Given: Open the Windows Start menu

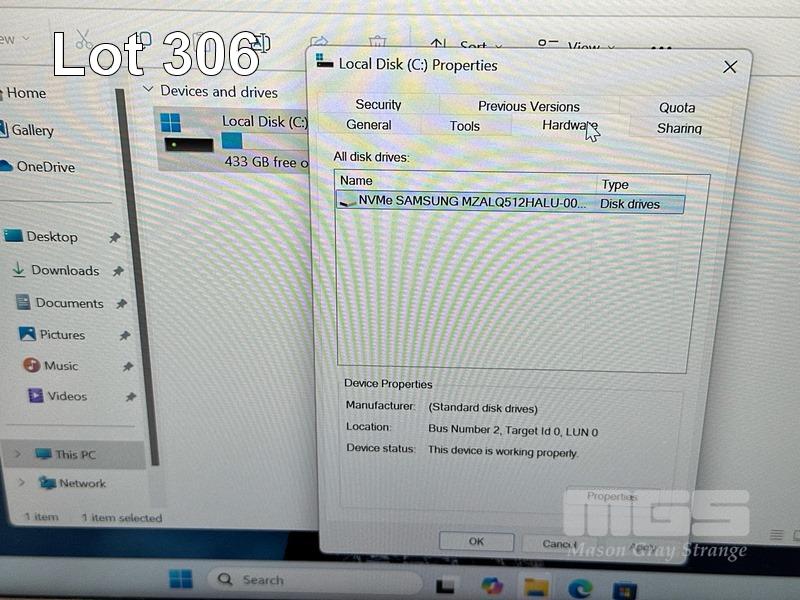Looking at the screenshot, I should pyautogui.click(x=181, y=579).
